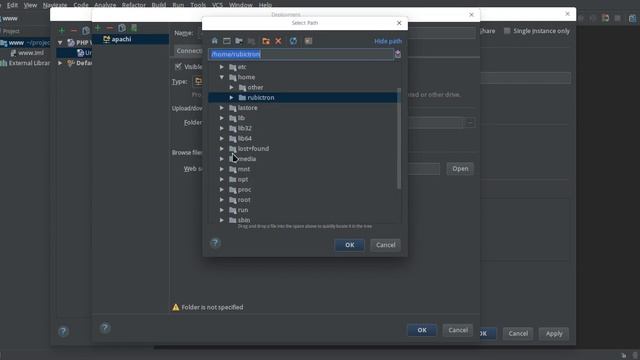Click Cancel in Deployment dialog
640x360 pixels.
(458, 330)
